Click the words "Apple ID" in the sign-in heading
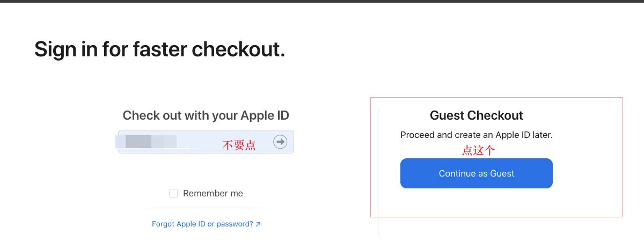Screen dimensions: 644x249 (x=265, y=115)
